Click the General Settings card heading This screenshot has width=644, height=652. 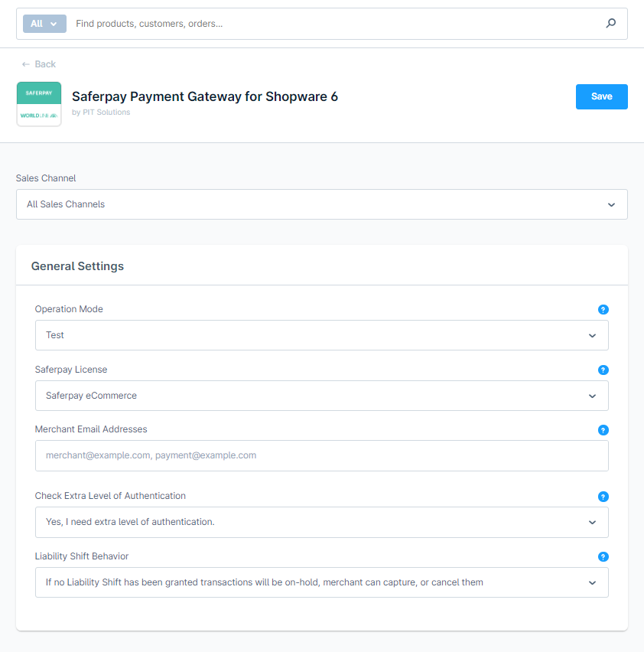pos(77,266)
